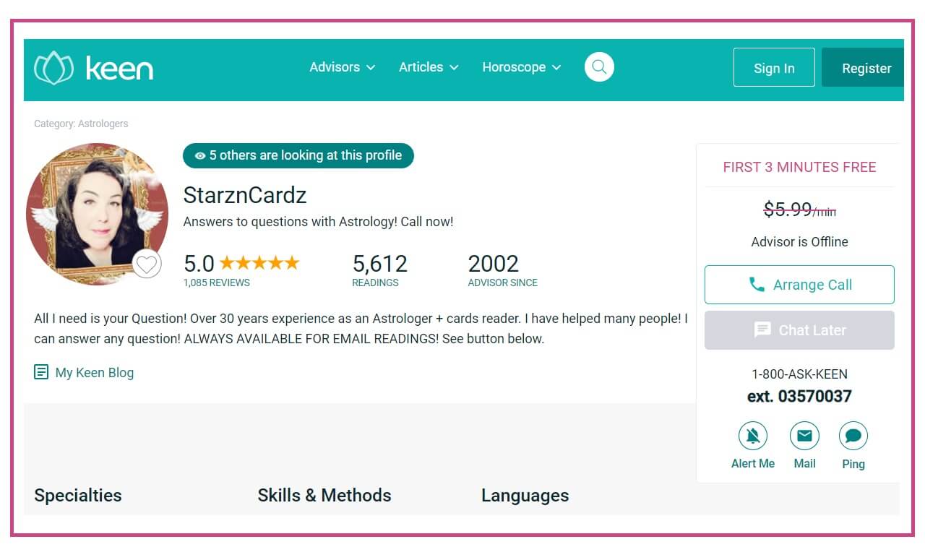This screenshot has height=560, width=925.
Task: Expand the Advisors dropdown menu
Action: tap(342, 67)
